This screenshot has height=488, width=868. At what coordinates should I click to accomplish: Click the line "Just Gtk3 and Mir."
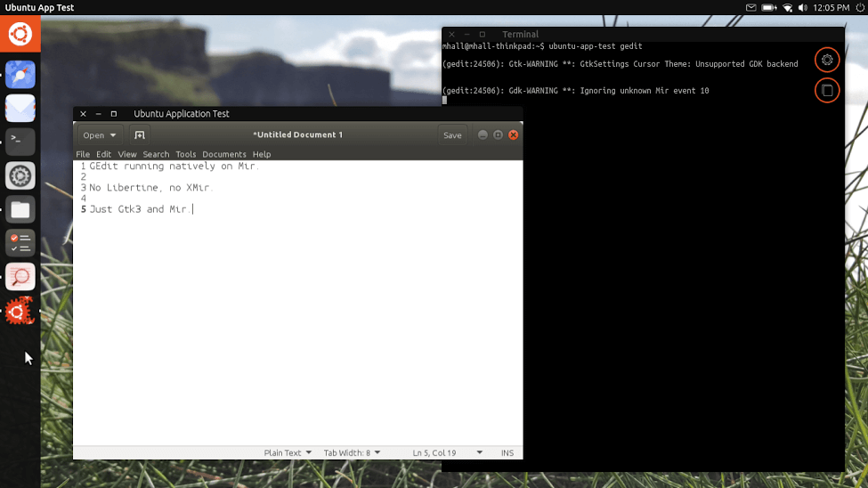point(140,209)
